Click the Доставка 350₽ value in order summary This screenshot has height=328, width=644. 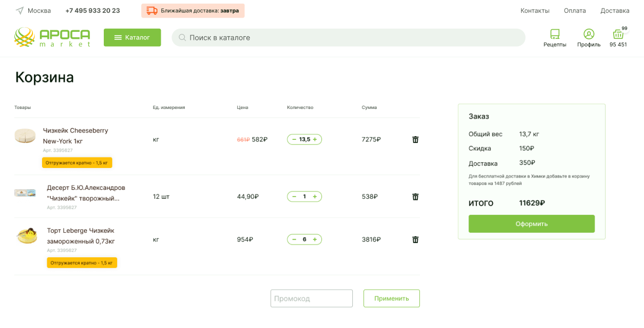click(527, 163)
